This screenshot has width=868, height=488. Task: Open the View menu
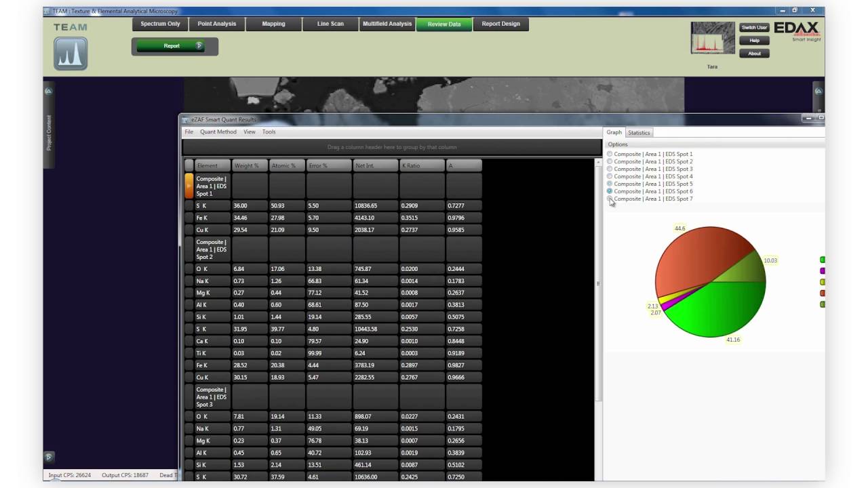point(250,131)
